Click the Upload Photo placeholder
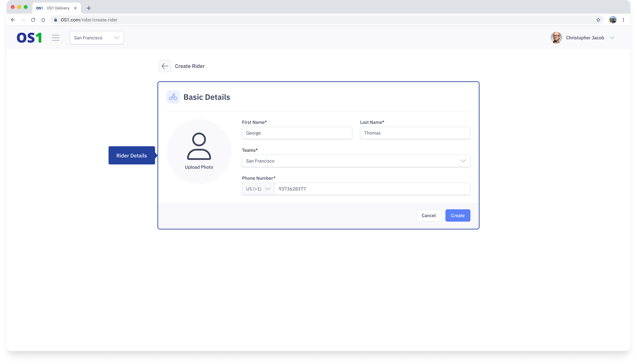The image size is (637, 364). point(199,151)
